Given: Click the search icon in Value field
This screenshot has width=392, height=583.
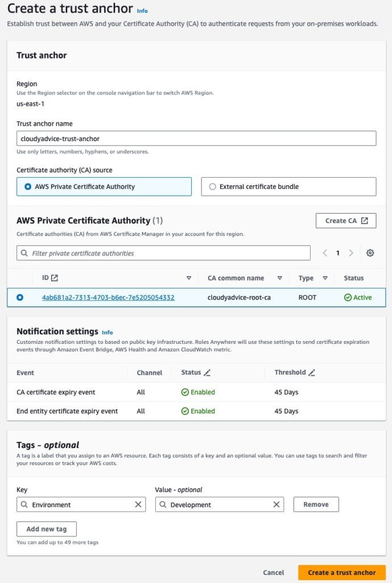Looking at the screenshot, I should [163, 504].
